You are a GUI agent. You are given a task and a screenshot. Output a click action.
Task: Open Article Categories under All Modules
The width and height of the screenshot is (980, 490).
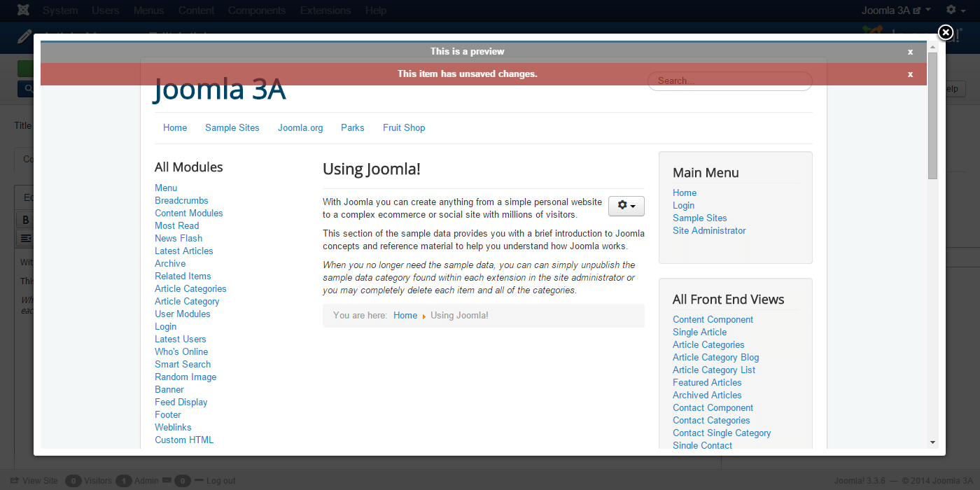190,289
